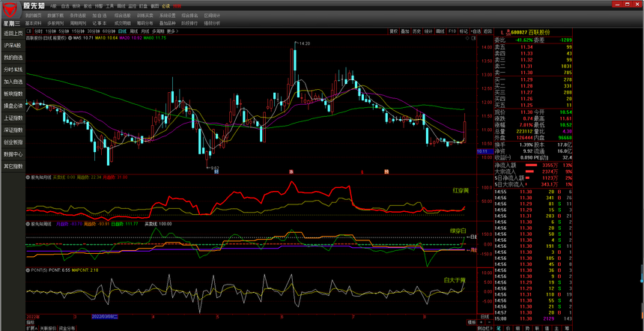This screenshot has width=644, height=331.
Task: Expand the 扩展 panel at the bottom
Action: coord(32,328)
